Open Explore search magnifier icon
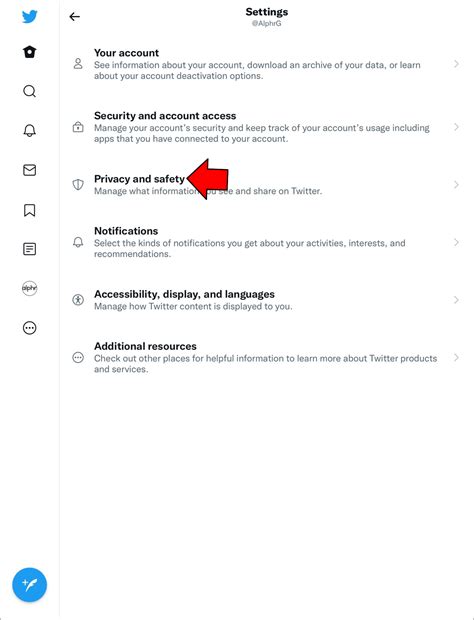474x620 pixels. point(30,91)
